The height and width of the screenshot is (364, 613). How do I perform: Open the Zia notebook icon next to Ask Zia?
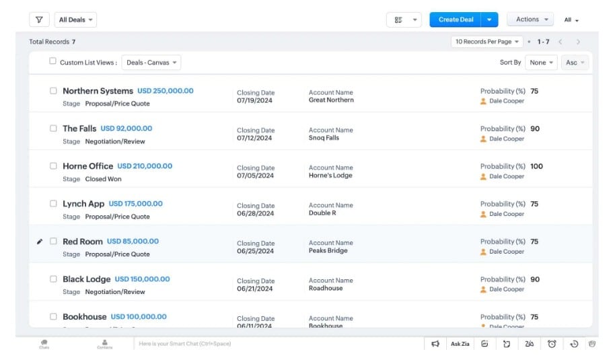pyautogui.click(x=484, y=344)
